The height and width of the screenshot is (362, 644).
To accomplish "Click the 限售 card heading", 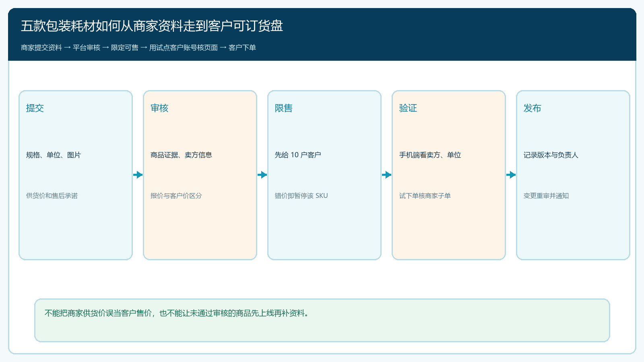I will pos(284,108).
